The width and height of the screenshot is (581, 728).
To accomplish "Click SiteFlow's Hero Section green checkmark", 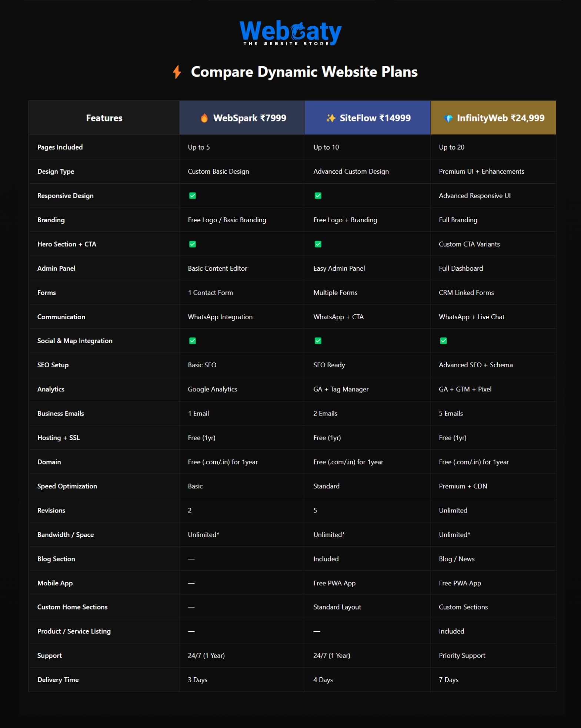I will coord(318,244).
